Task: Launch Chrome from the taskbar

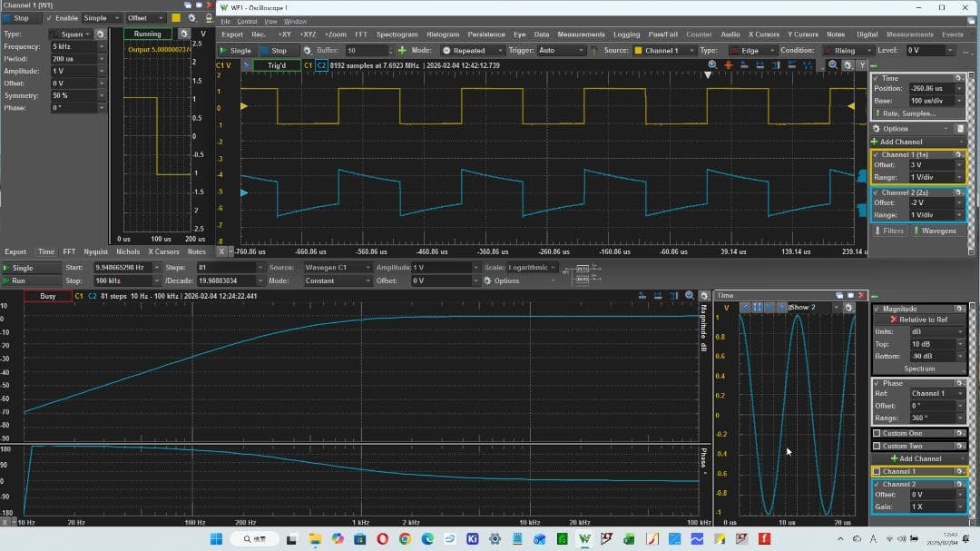Action: 405,538
